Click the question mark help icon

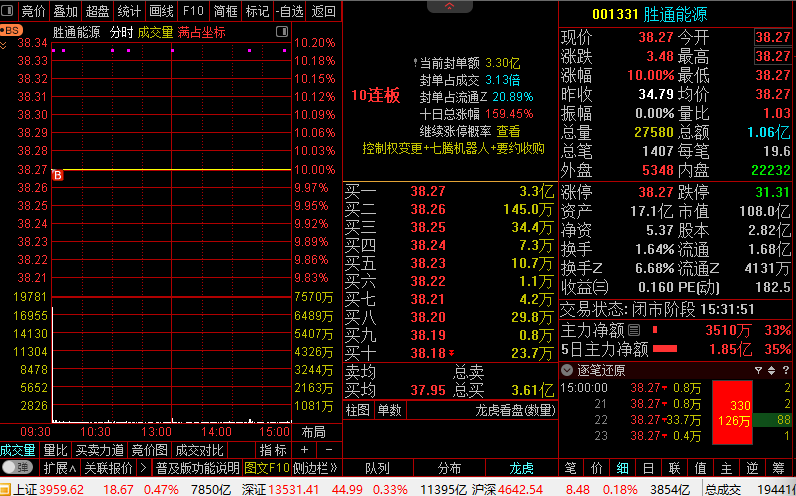tap(785, 371)
